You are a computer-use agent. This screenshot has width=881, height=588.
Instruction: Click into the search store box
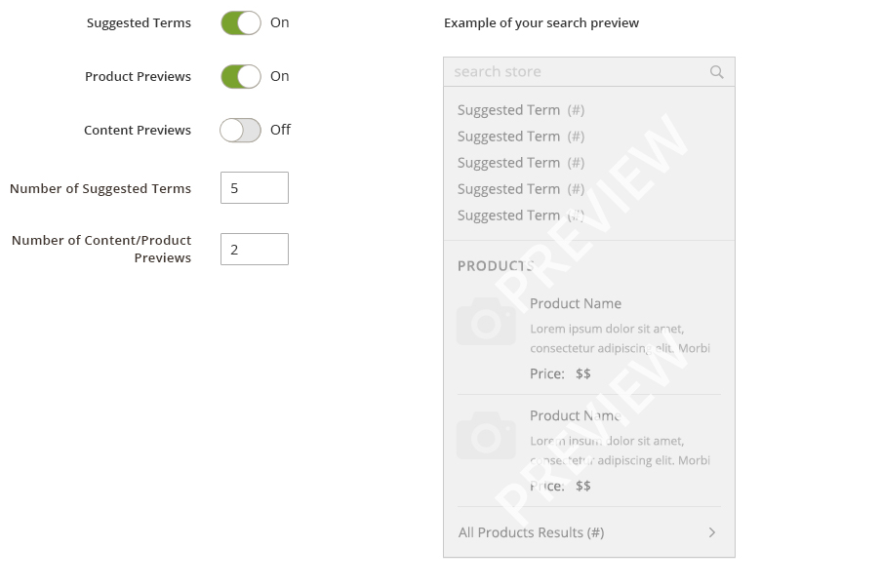coord(589,72)
